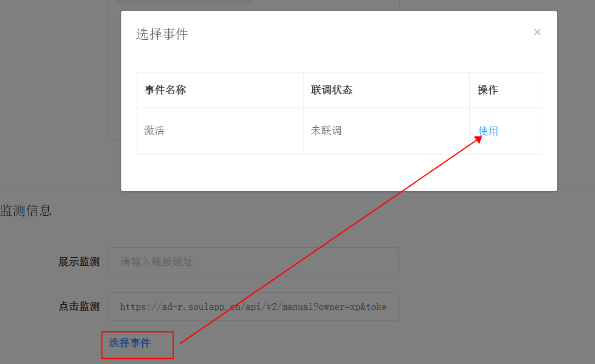Focus the 点击监测 URL input field

click(253, 306)
